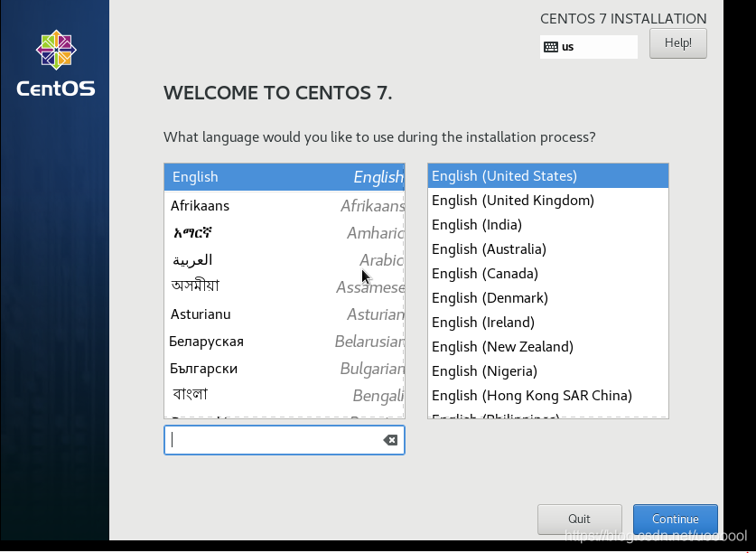Select Asturianu language row

pos(285,314)
